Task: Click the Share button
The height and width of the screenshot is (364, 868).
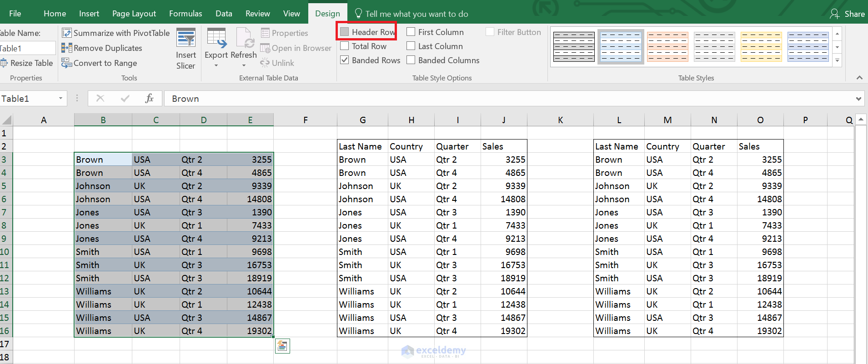Action: tap(848, 14)
